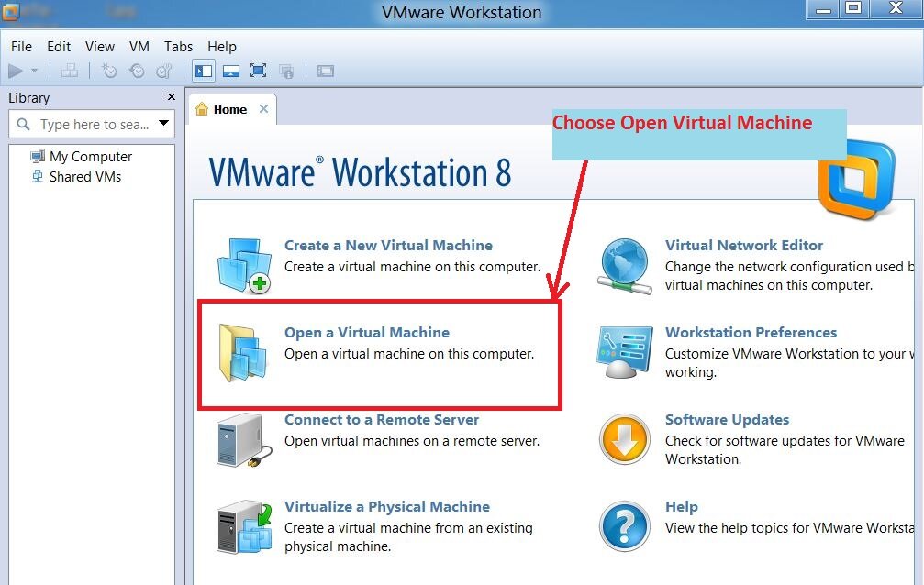This screenshot has width=924, height=585.
Task: Open the VM menu
Action: click(x=139, y=47)
